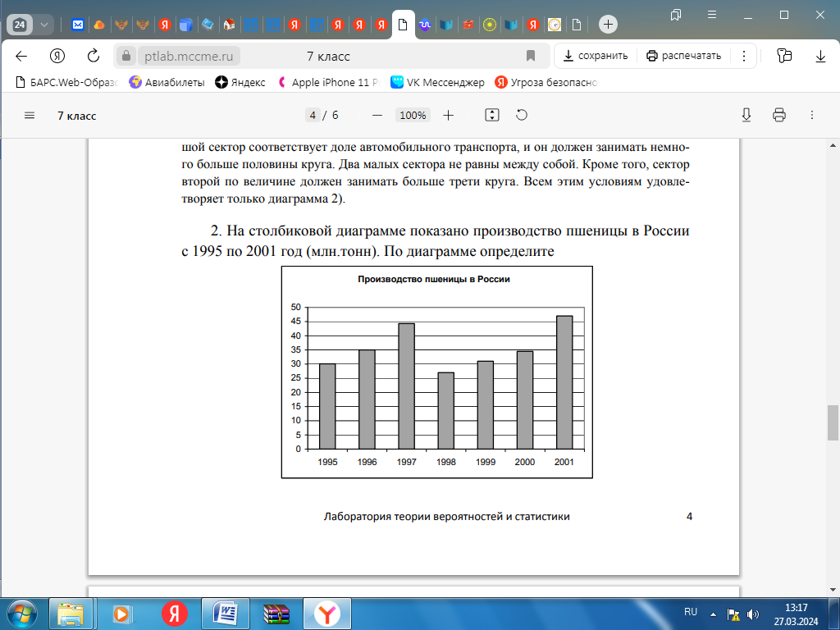Image resolution: width=840 pixels, height=630 pixels.
Task: Click the chart title Производство пшеницы в России
Action: tap(433, 279)
